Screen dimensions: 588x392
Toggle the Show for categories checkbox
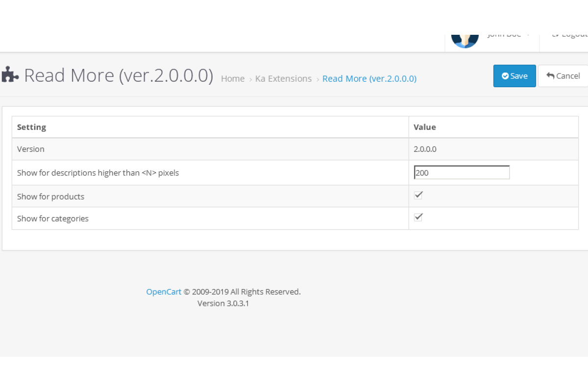coord(418,217)
